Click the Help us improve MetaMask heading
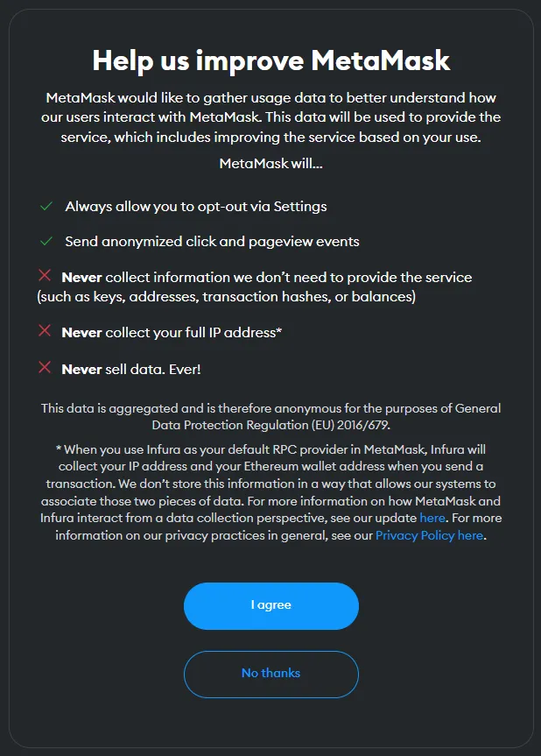 [270, 61]
